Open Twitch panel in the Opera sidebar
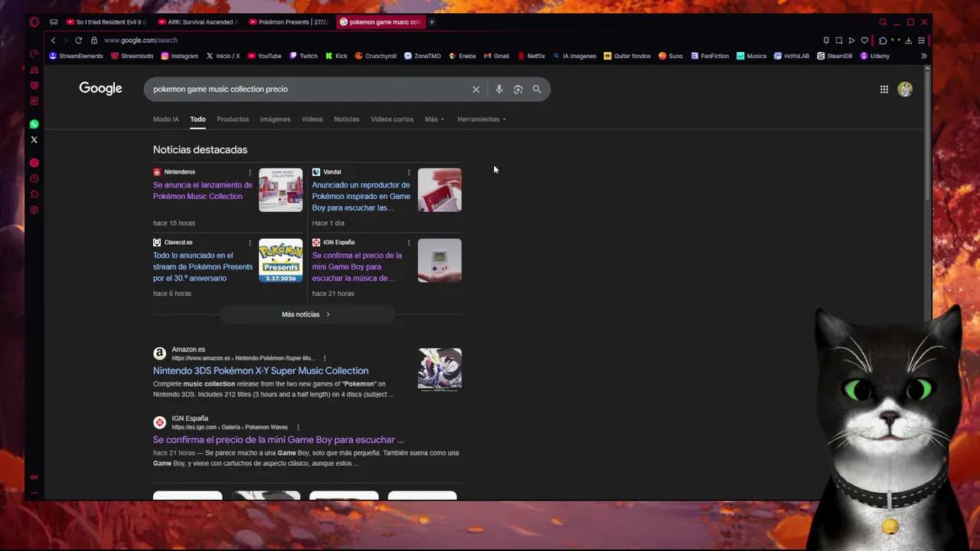This screenshot has height=551, width=980. click(34, 85)
